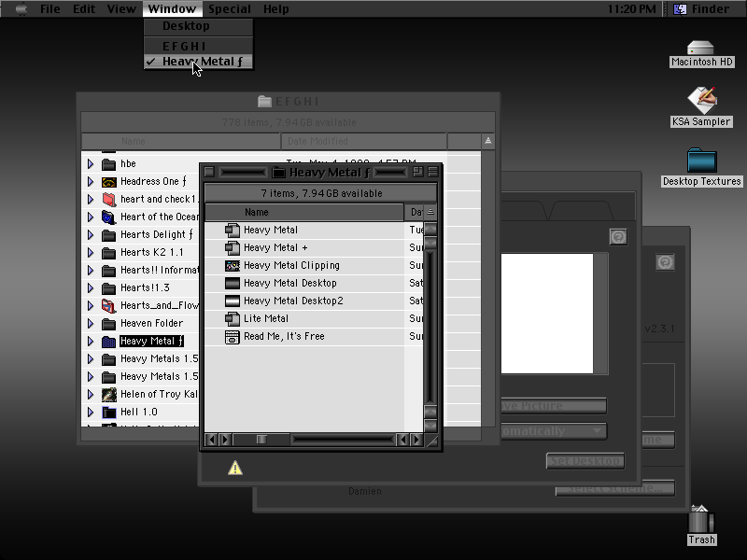Click the Date Modified header in E F G H I

click(x=364, y=142)
